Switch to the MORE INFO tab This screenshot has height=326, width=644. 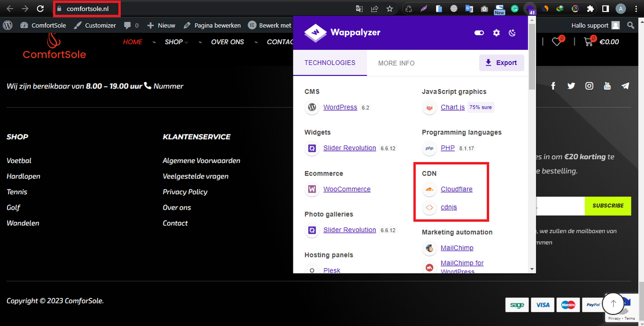tap(396, 63)
